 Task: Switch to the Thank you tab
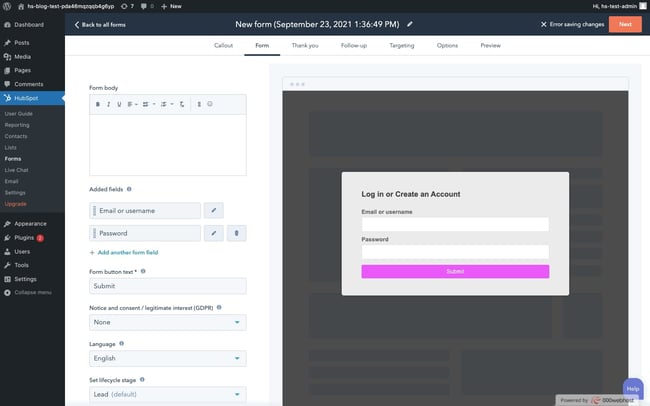(305, 45)
